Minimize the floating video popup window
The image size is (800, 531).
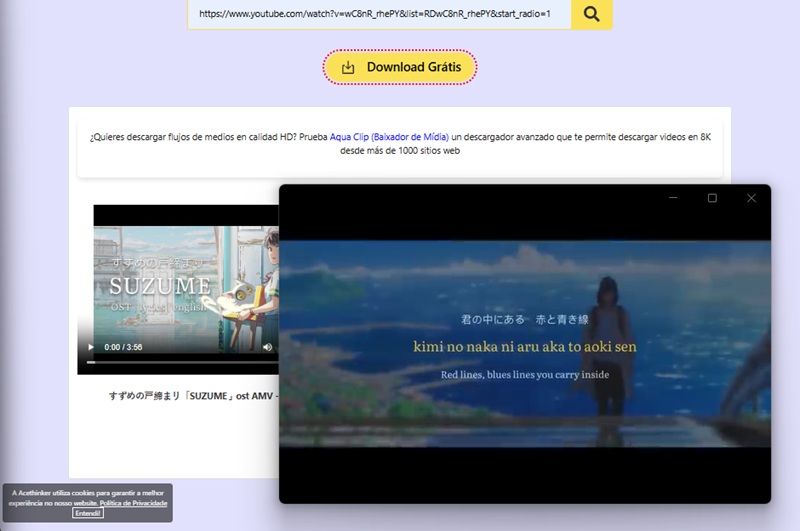(x=673, y=198)
